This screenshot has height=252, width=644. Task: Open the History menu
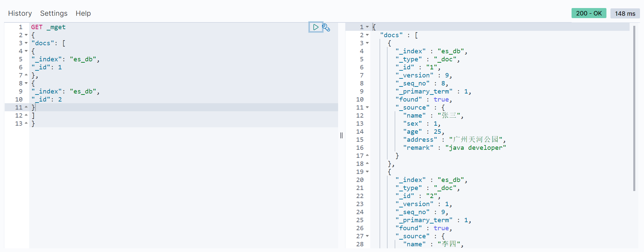(x=20, y=13)
